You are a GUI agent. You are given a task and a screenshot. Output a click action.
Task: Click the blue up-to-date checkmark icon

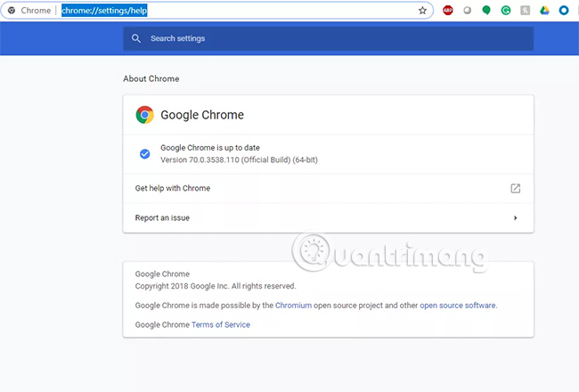(x=144, y=154)
